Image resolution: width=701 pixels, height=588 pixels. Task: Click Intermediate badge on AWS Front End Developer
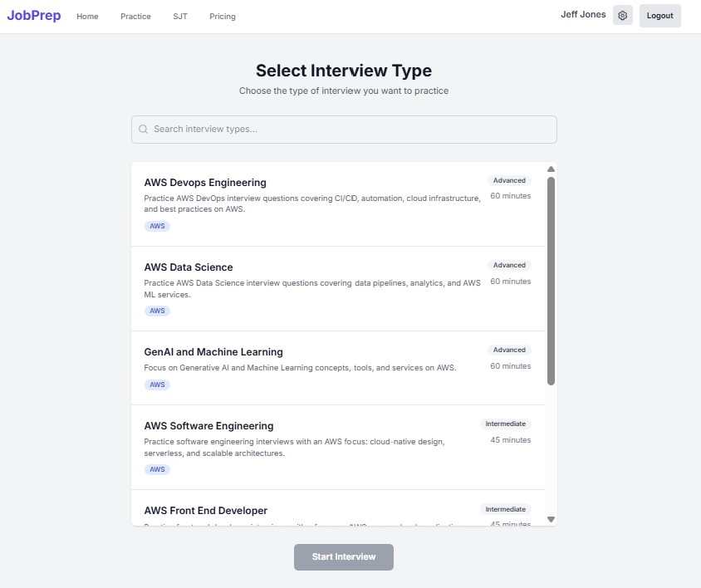[505, 509]
